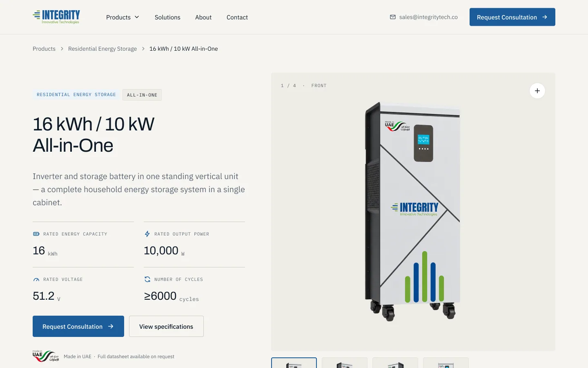The height and width of the screenshot is (368, 588).
Task: Click the Made in UAE logo at bottom left
Action: (x=46, y=356)
